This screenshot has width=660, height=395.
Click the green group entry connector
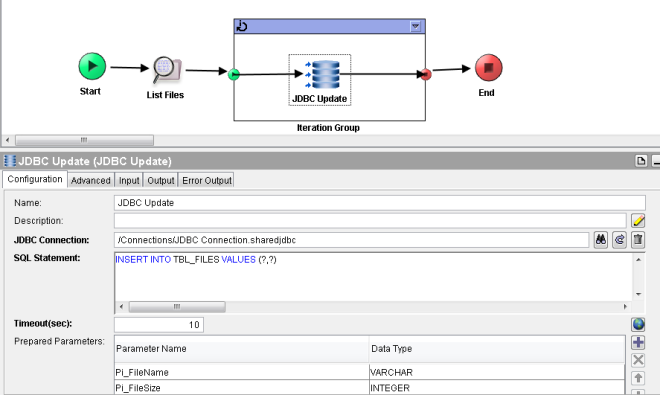[x=234, y=75]
